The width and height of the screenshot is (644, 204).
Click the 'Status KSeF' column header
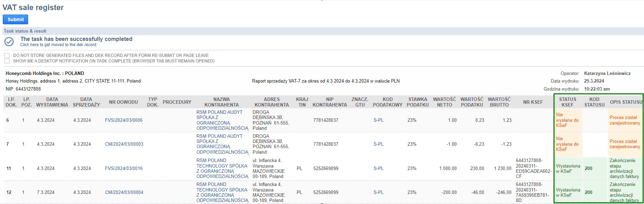click(x=567, y=102)
